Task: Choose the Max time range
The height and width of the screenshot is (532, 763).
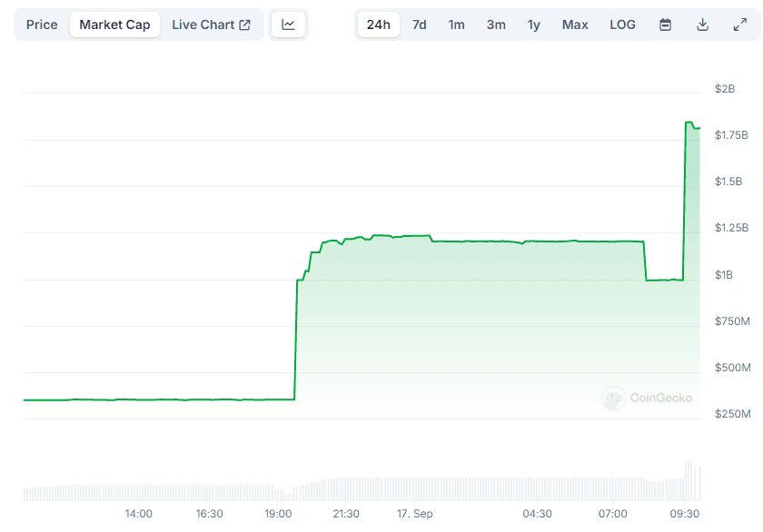Action: pyautogui.click(x=575, y=25)
